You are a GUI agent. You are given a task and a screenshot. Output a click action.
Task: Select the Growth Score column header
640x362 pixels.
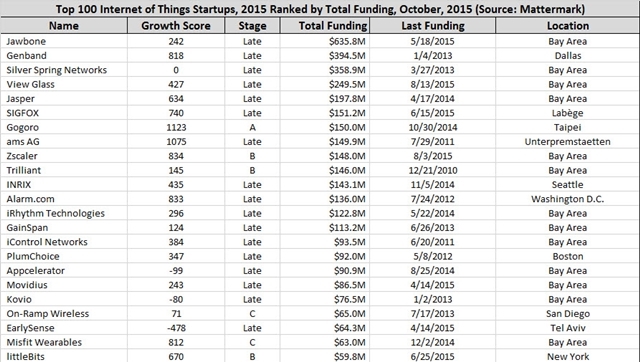(176, 26)
